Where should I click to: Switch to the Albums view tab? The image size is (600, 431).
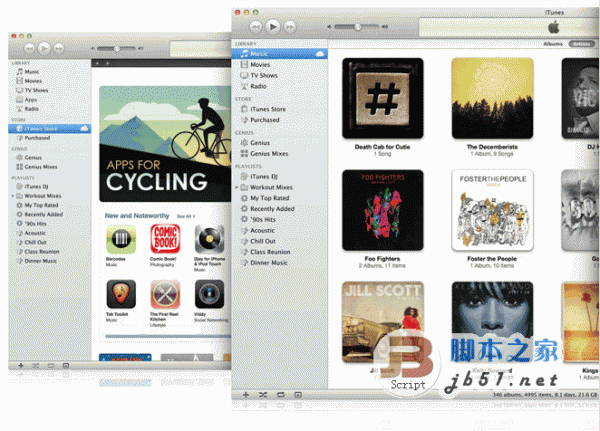pos(552,44)
